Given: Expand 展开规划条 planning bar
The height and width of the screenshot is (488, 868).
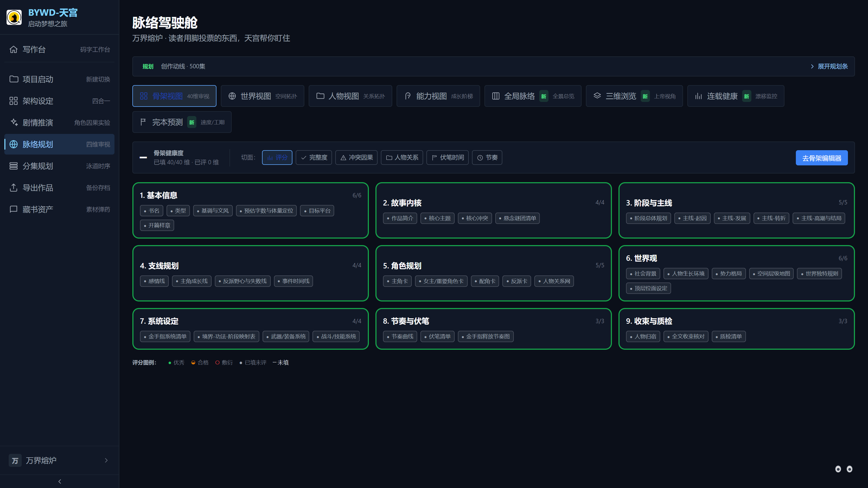Looking at the screenshot, I should click(x=829, y=66).
